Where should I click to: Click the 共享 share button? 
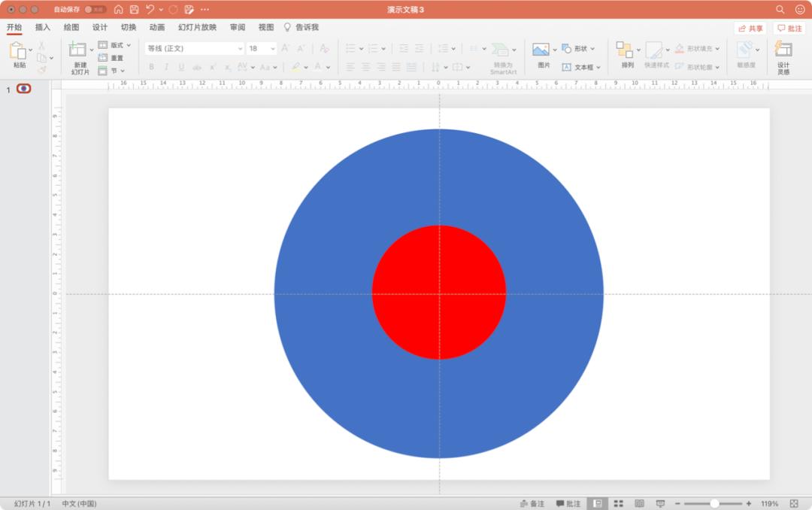[x=750, y=28]
